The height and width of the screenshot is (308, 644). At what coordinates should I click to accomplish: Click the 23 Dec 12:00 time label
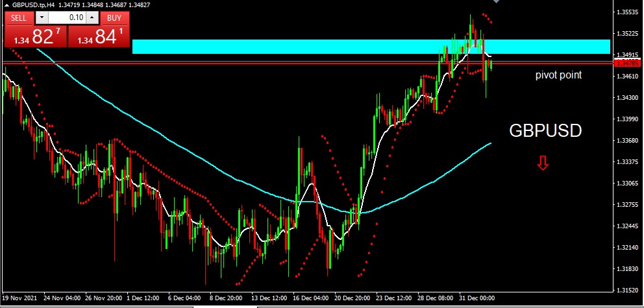coord(393,298)
